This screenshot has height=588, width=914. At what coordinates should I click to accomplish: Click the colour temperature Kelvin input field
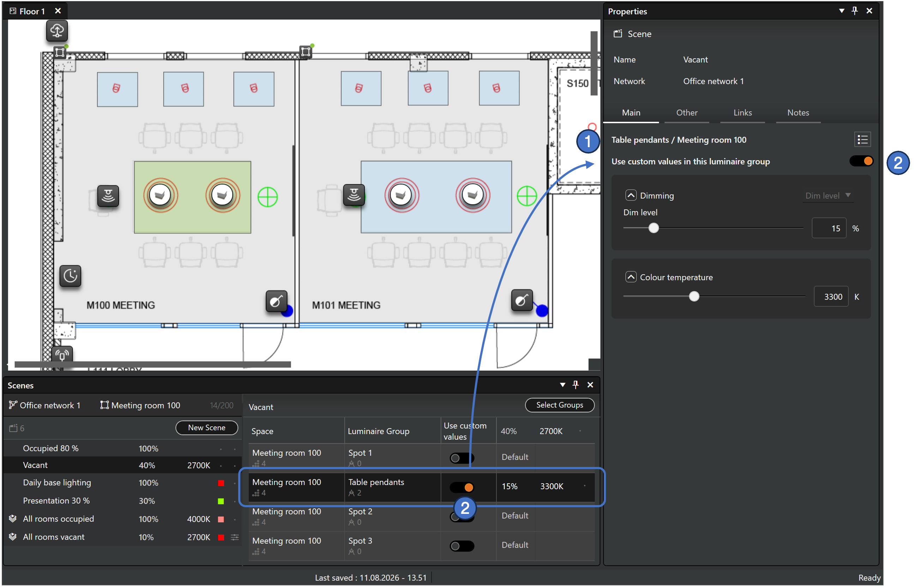coord(831,297)
